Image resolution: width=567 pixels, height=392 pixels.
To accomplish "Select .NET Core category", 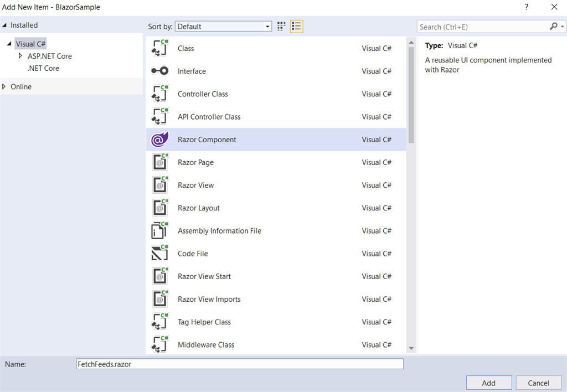I will [43, 68].
